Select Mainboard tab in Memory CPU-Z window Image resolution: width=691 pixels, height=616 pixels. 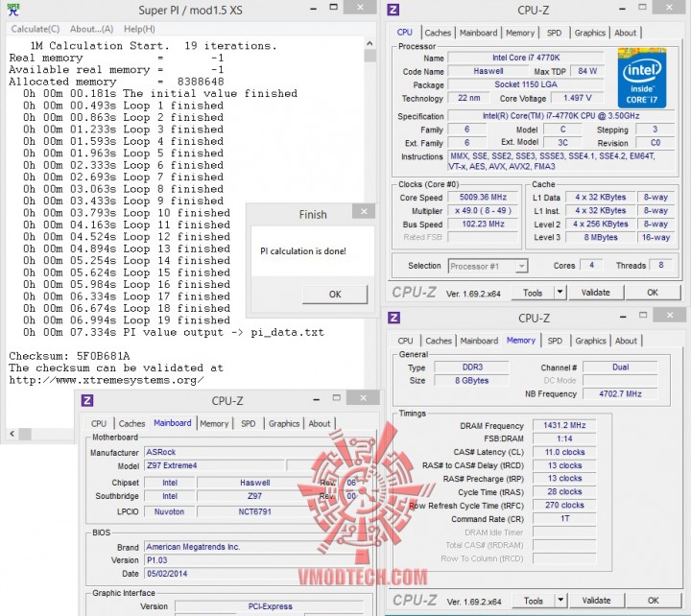(479, 341)
